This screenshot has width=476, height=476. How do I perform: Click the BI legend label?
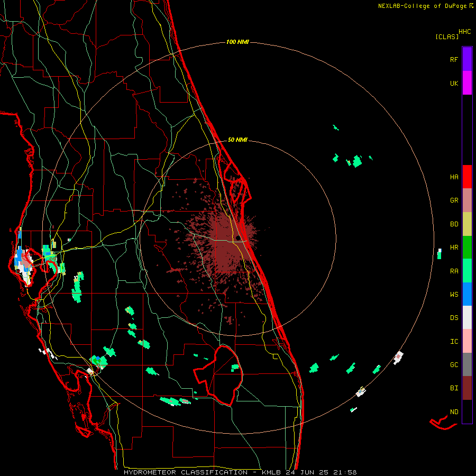(x=454, y=388)
